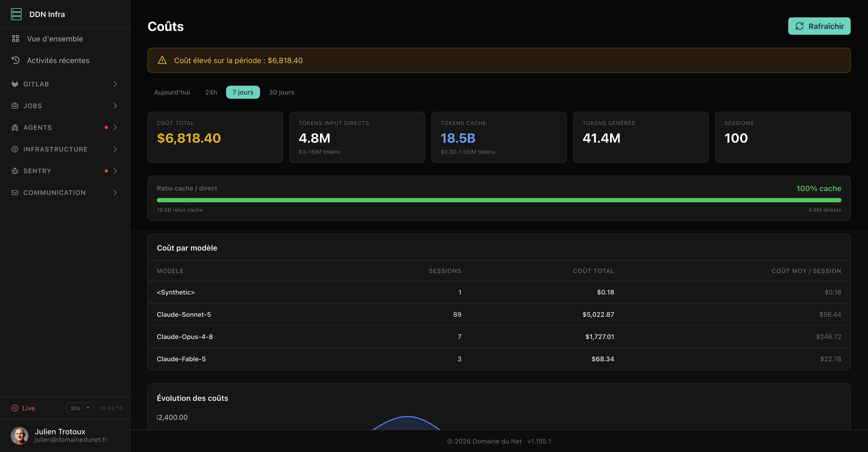Click the Infrastructure gauge icon
868x452 pixels.
tap(15, 149)
